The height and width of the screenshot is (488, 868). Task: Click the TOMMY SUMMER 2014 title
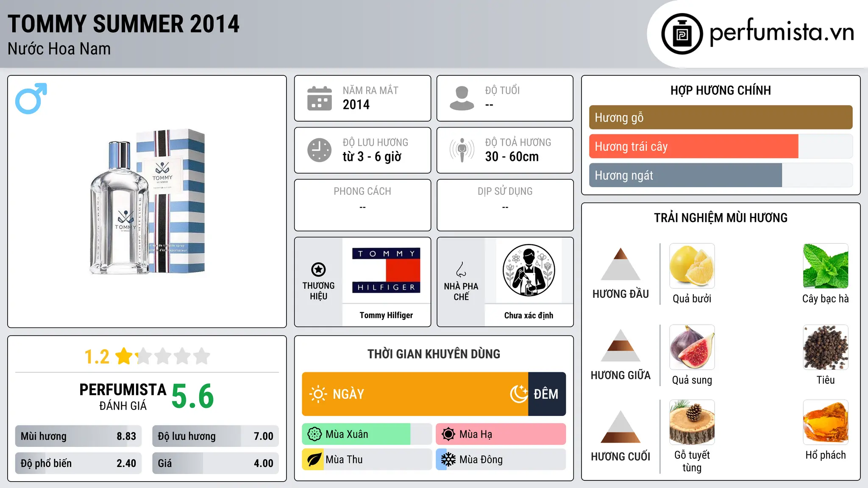click(x=123, y=24)
